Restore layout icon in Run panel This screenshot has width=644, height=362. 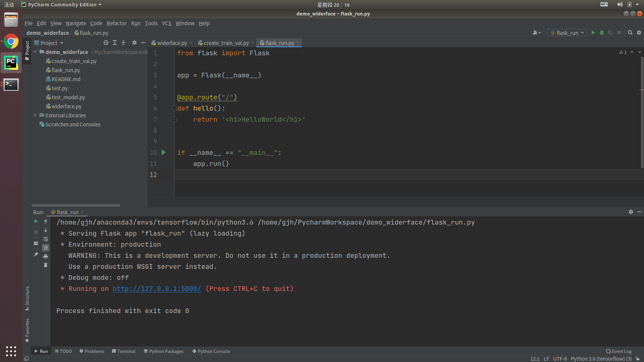tap(36, 243)
